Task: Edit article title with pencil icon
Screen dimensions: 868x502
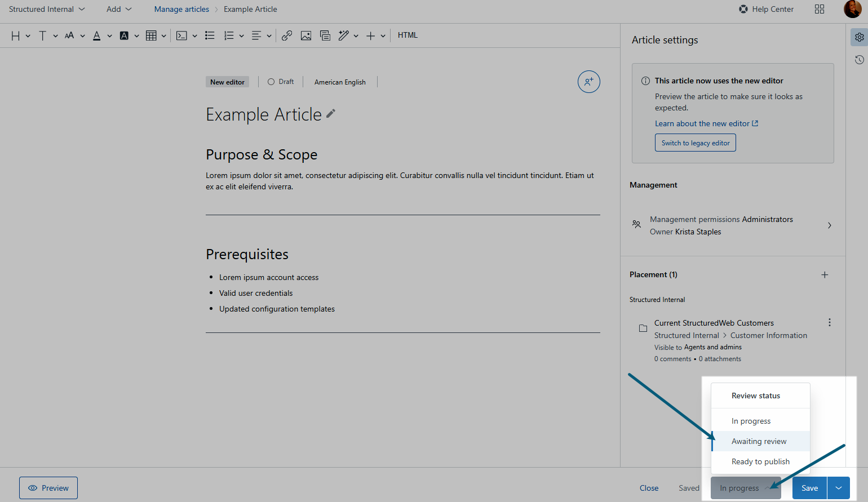Action: point(331,114)
